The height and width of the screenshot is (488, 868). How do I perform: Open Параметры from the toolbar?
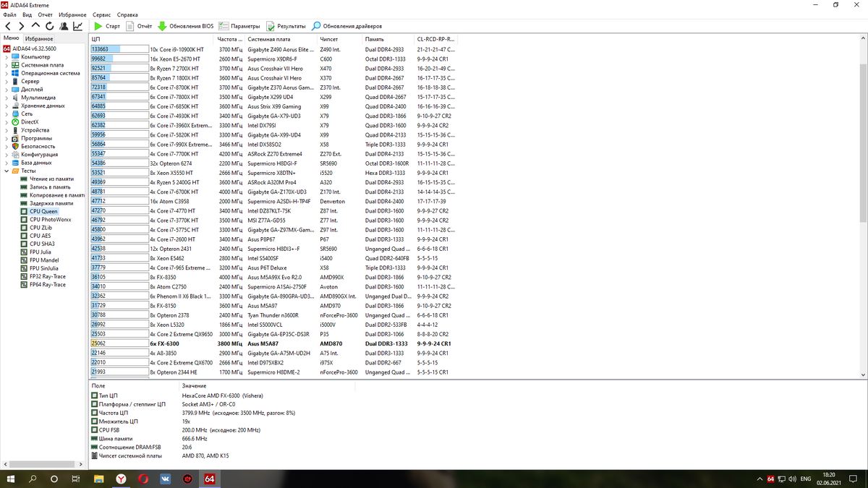[x=239, y=26]
